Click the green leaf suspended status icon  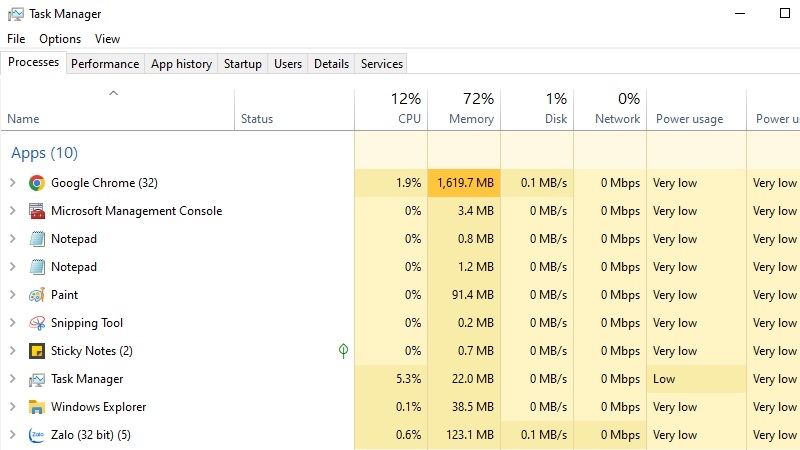343,351
